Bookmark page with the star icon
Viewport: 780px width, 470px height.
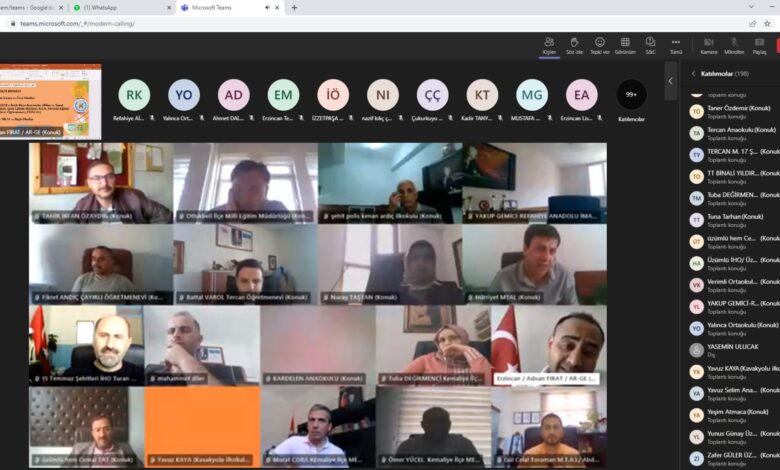768,23
